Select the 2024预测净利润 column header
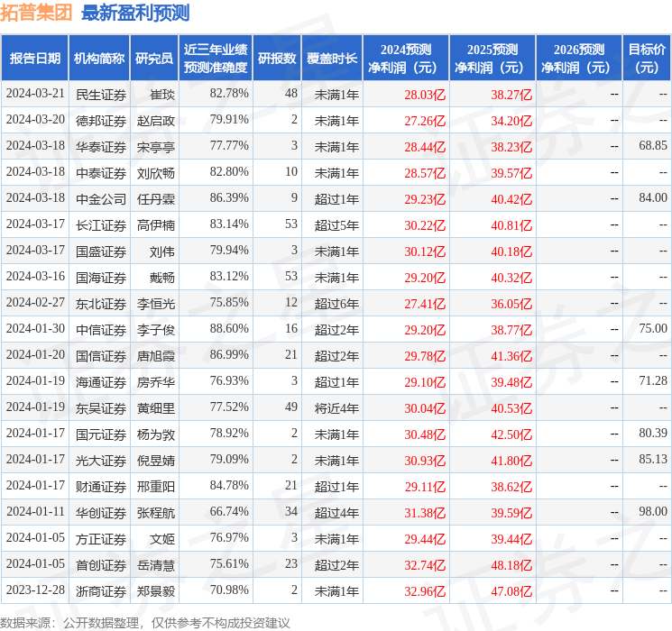Screen dimensions: 672x631 [x=406, y=59]
